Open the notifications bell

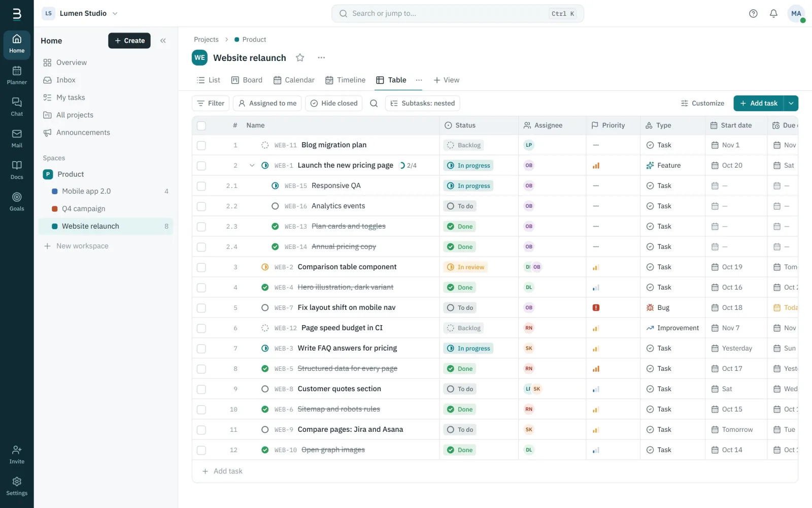coord(773,14)
